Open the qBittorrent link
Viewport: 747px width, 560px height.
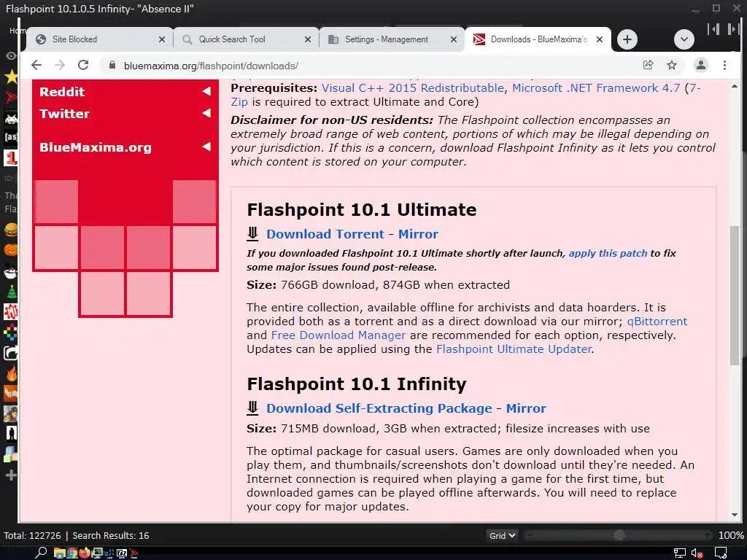tap(657, 322)
